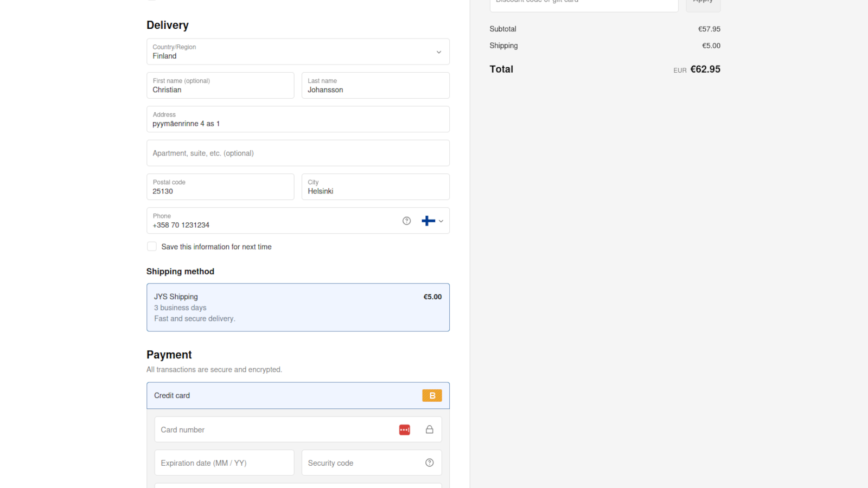
Task: Click the Postal code field
Action: [x=220, y=187]
